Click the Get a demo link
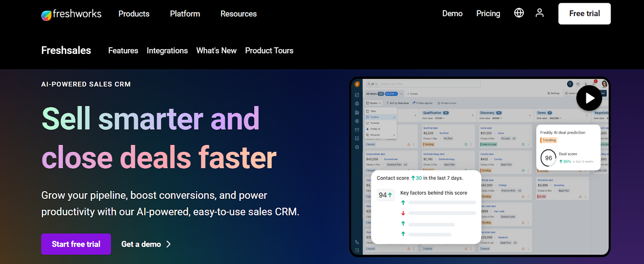The image size is (644, 264). 146,244
